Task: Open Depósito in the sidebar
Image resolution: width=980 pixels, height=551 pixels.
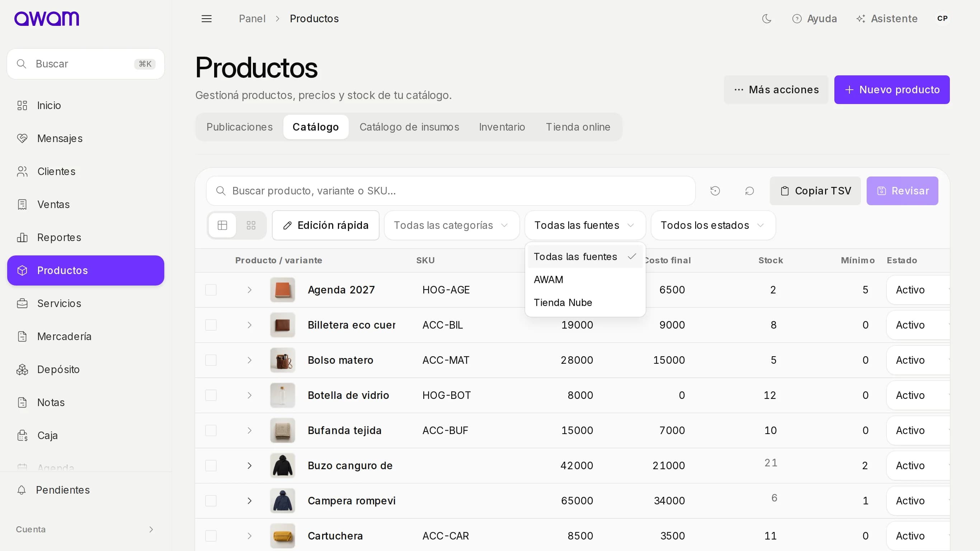Action: pyautogui.click(x=86, y=369)
